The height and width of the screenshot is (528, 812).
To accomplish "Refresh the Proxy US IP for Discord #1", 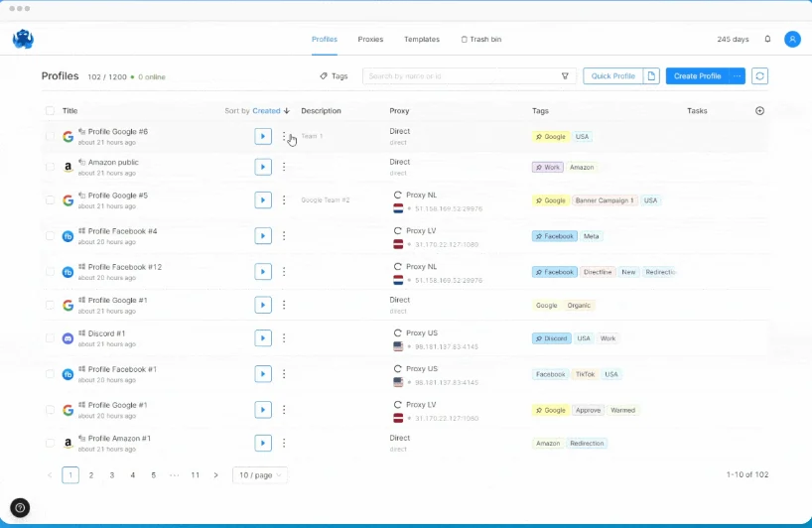I will [397, 332].
